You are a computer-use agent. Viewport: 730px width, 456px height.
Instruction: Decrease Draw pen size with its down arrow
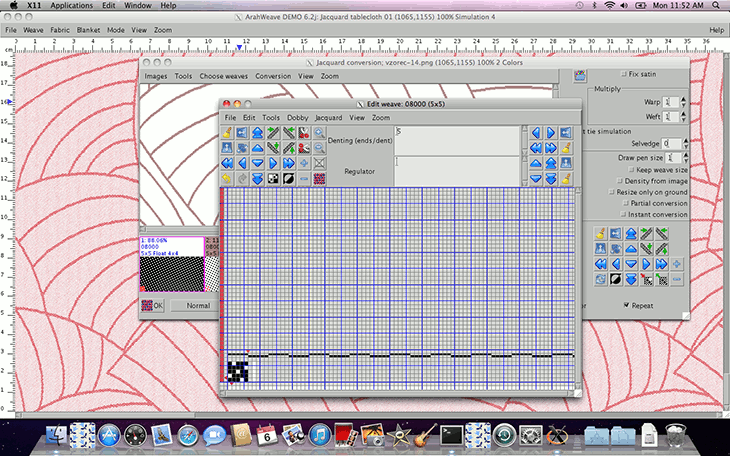point(685,161)
